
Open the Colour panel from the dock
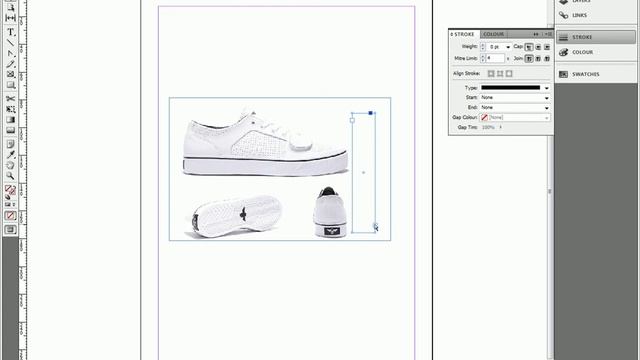click(x=596, y=52)
